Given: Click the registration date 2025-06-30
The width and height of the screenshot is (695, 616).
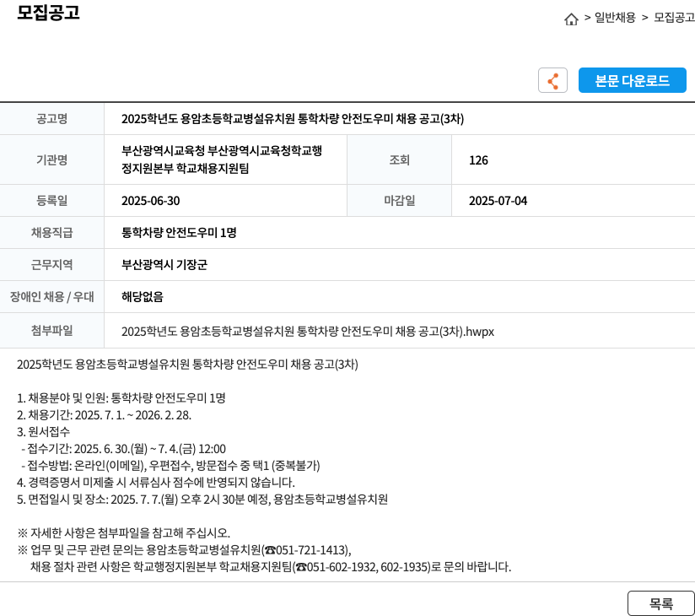Looking at the screenshot, I should click(151, 201).
